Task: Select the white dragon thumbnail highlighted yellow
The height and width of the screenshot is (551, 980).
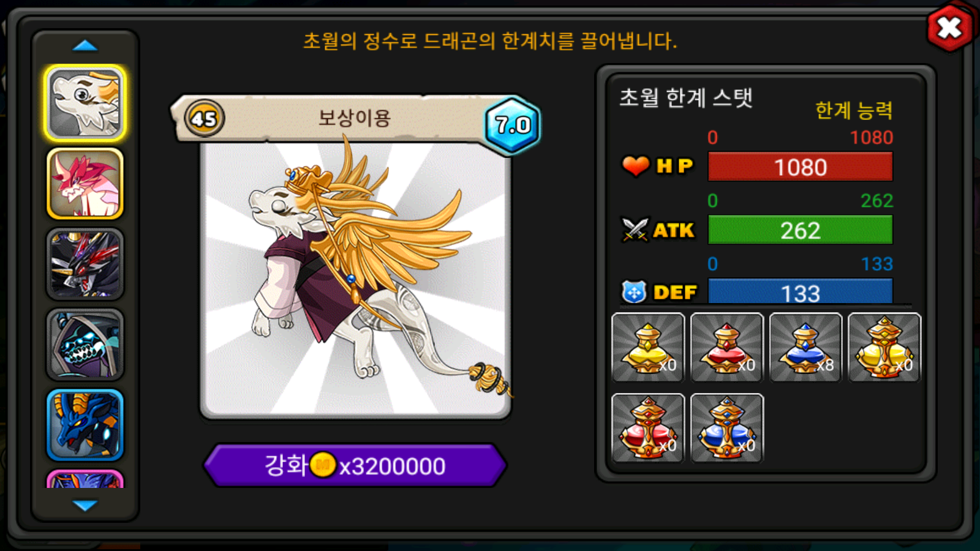Action: tap(85, 103)
